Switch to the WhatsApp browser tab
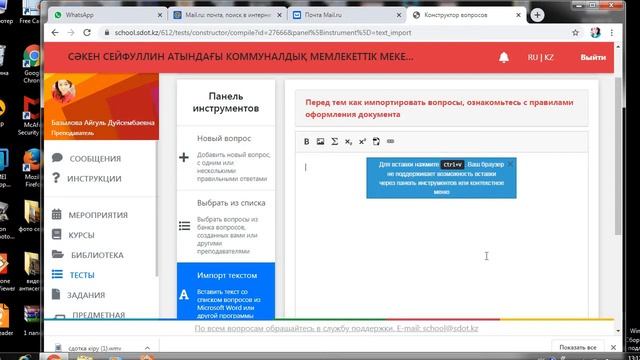 108,15
